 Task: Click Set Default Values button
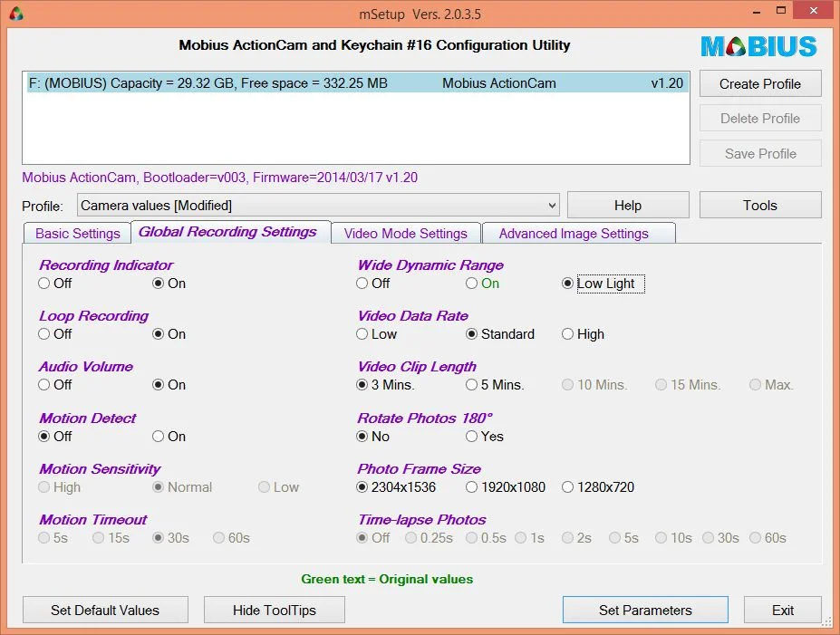click(x=105, y=611)
